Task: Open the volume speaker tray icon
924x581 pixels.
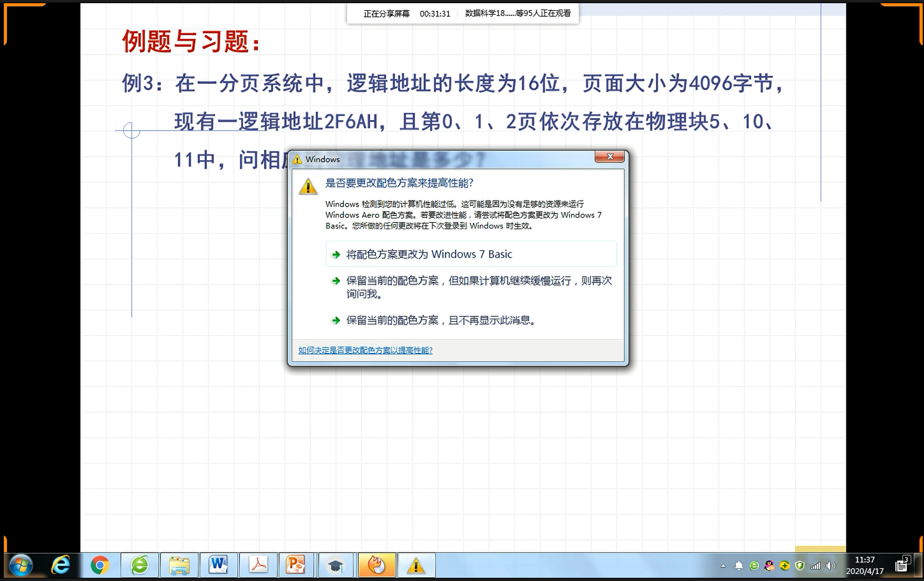Action: point(831,566)
